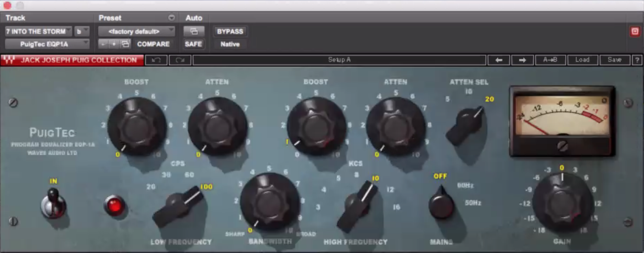Click the Waves logo on red banner
Screen dimensions: 644x253
[9, 60]
